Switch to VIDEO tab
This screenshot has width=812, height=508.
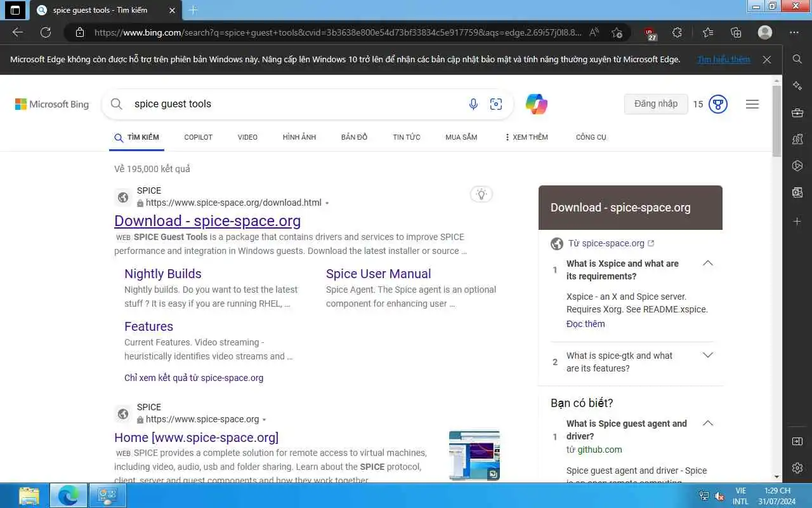click(x=247, y=137)
